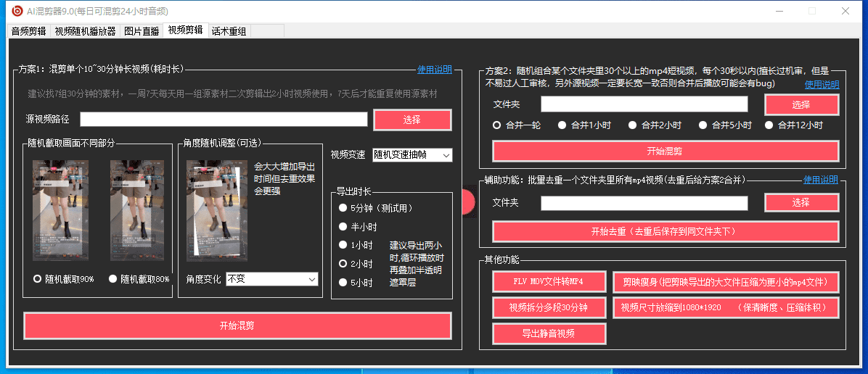This screenshot has height=374, width=868.
Task: Click the 开始去重 button
Action: [x=665, y=232]
